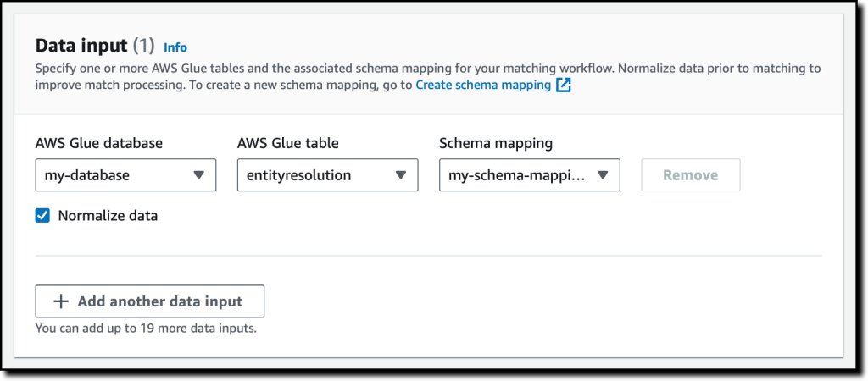Viewport: 868px width, 381px height.
Task: Click the disabled Remove button
Action: (x=691, y=175)
